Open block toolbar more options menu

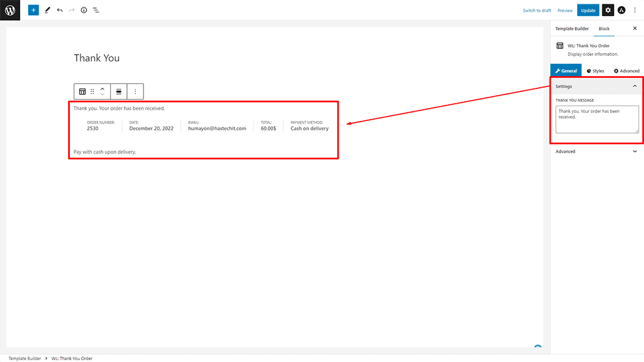pyautogui.click(x=136, y=91)
